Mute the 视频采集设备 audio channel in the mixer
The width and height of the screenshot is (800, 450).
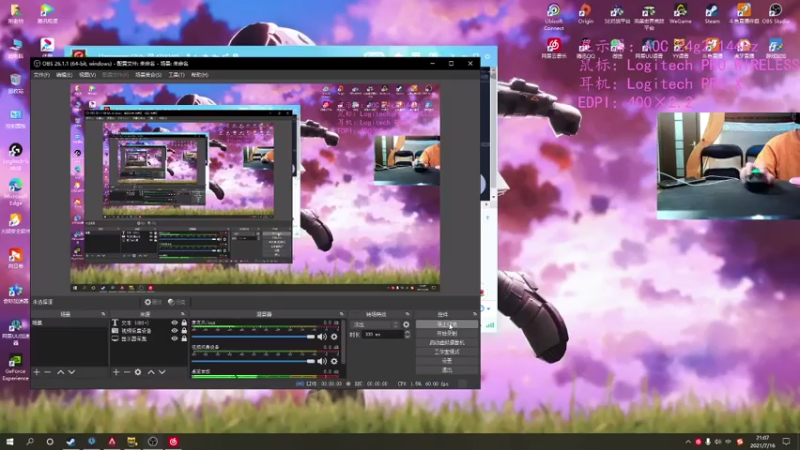322,361
